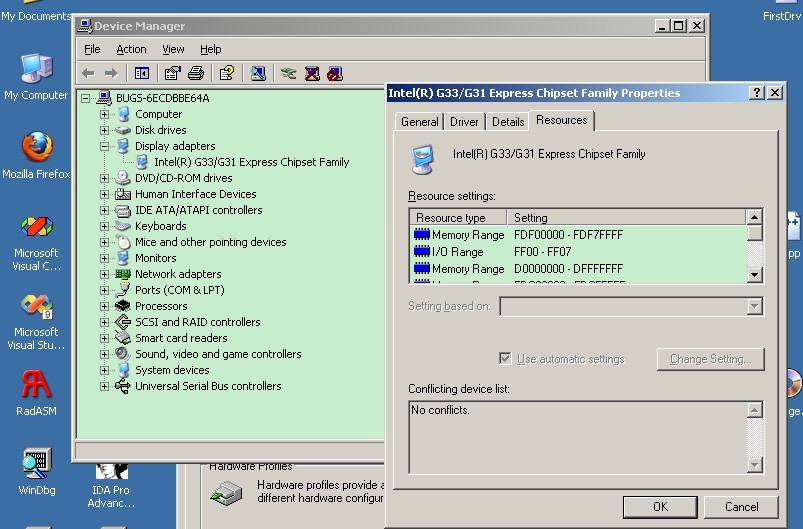Viewport: 803px width, 529px height.
Task: Switch to the Driver tab
Action: [464, 122]
